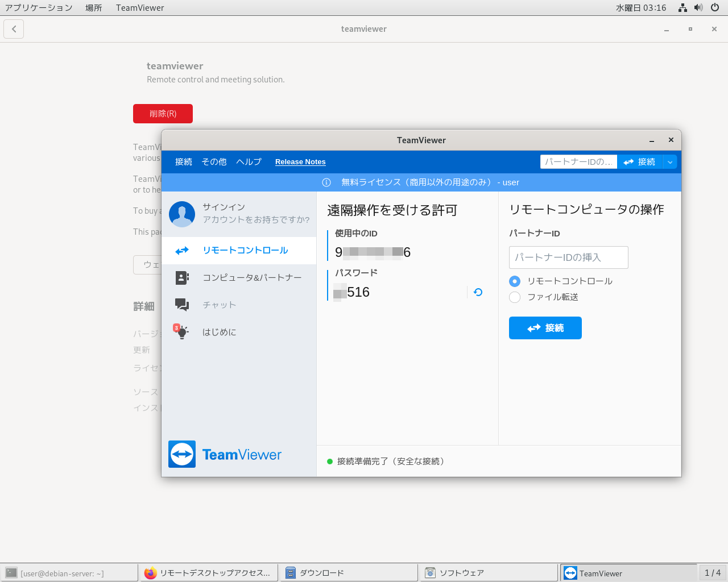Open Computers & Partners contacts icon
The height and width of the screenshot is (582, 728).
[x=182, y=277]
